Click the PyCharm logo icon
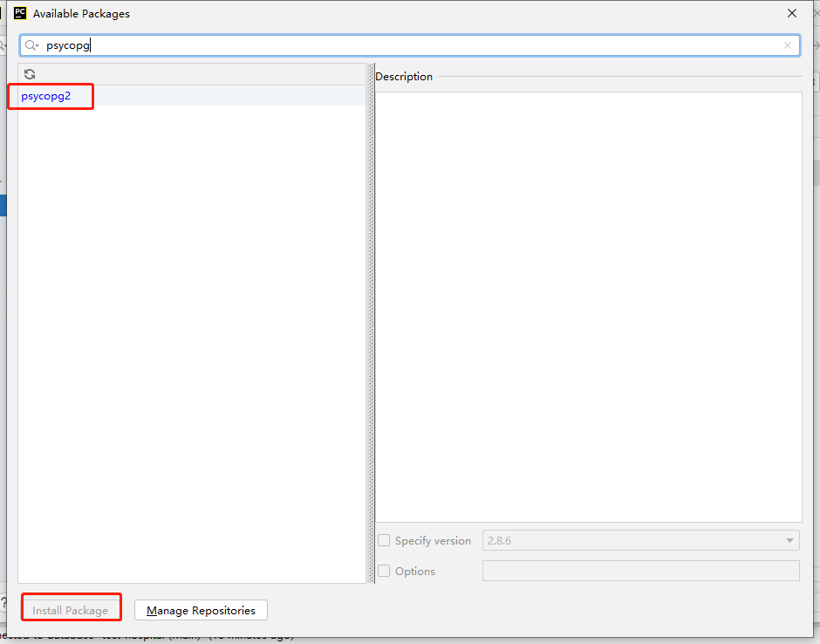 click(20, 13)
